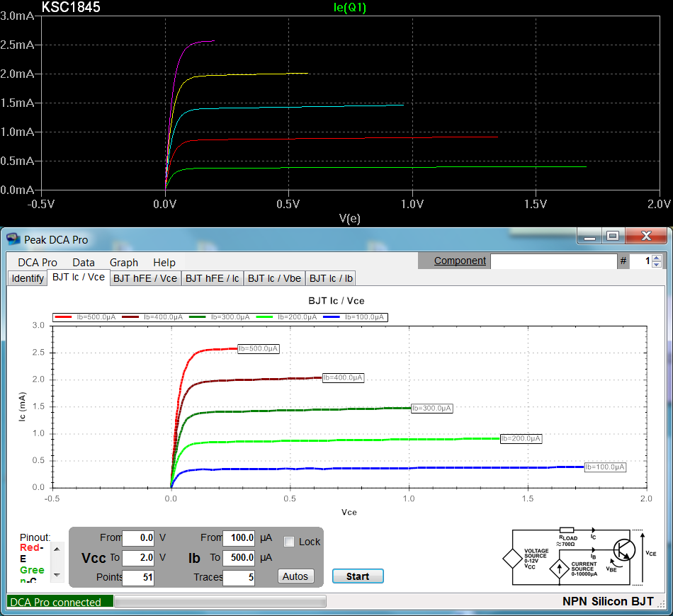Click the window resize grip corner
The image size is (673, 616).
(x=662, y=603)
